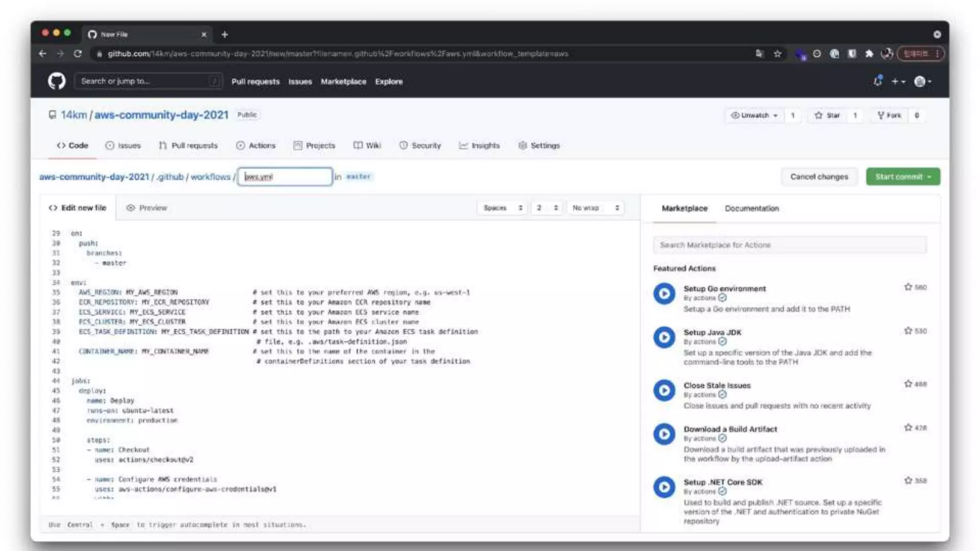Screen dimensions: 980x551
Task: Click star icon next to Setup Java JDK
Action: 908,331
